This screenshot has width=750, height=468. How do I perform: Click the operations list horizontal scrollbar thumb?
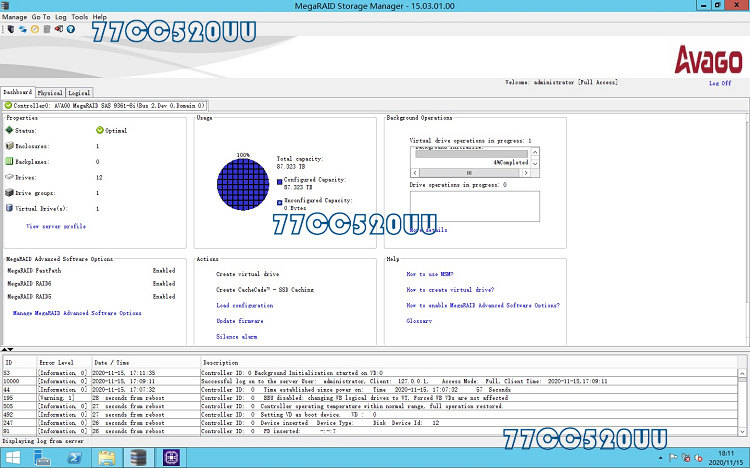coord(471,173)
